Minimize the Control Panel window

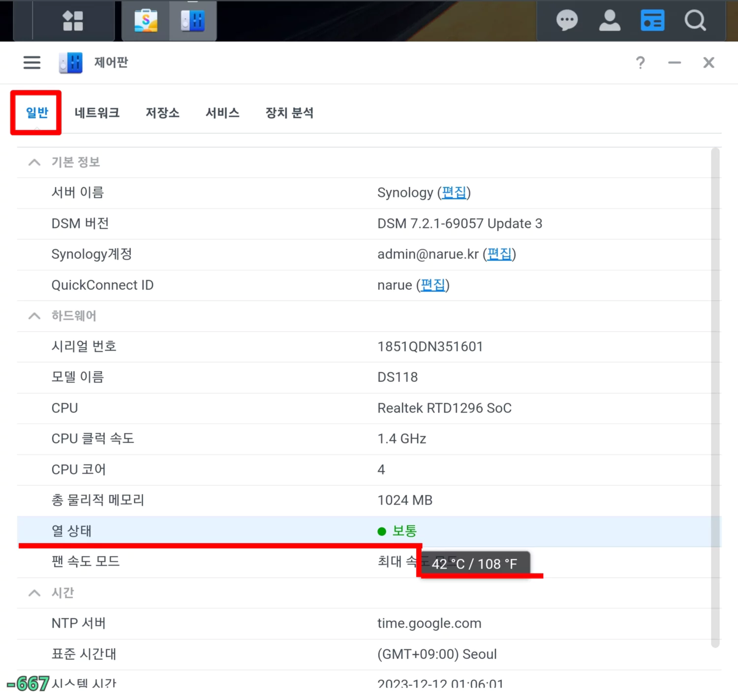675,63
